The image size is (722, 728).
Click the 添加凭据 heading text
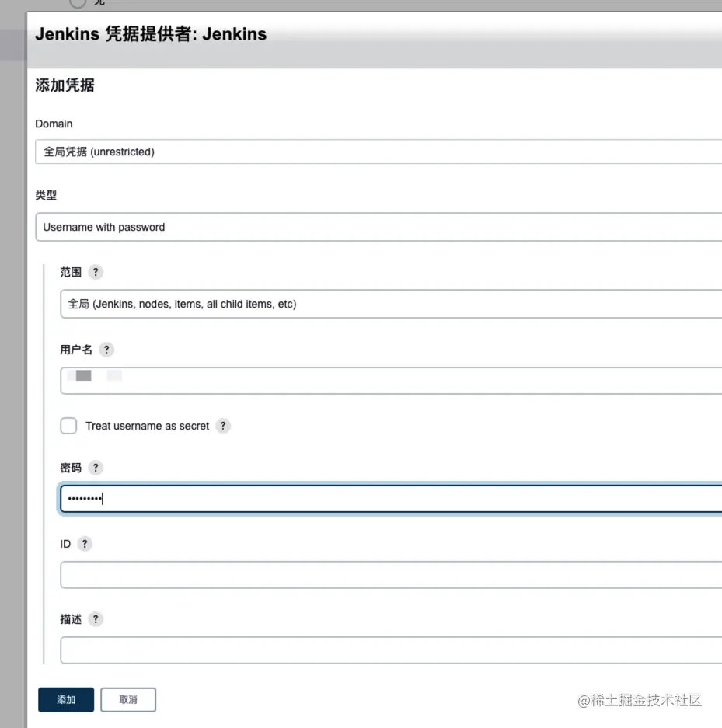(65, 85)
